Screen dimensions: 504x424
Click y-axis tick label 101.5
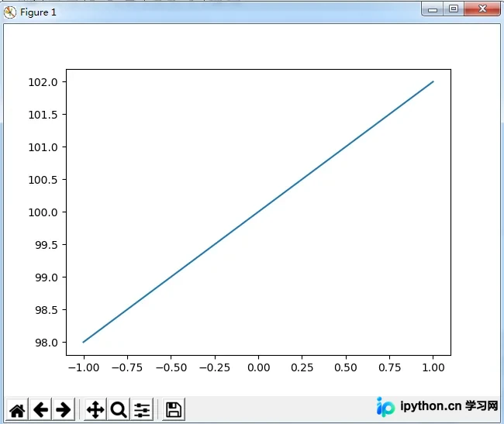[x=43, y=115]
